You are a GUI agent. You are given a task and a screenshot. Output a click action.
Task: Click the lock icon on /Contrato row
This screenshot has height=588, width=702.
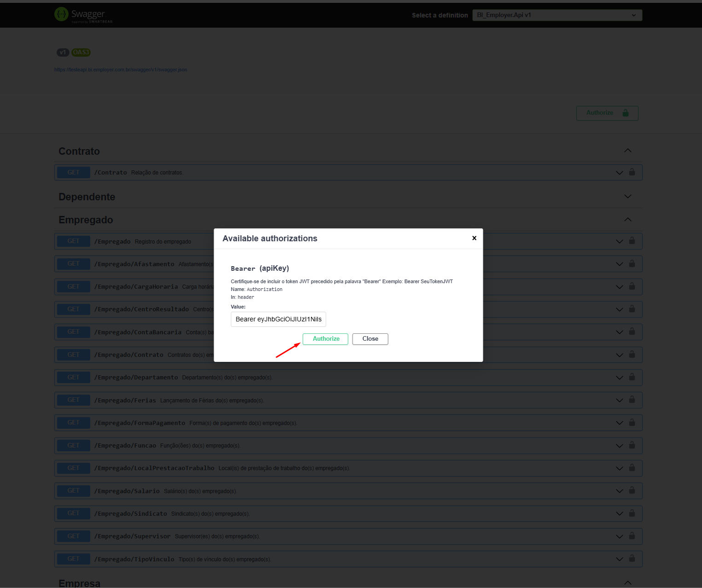click(x=632, y=172)
